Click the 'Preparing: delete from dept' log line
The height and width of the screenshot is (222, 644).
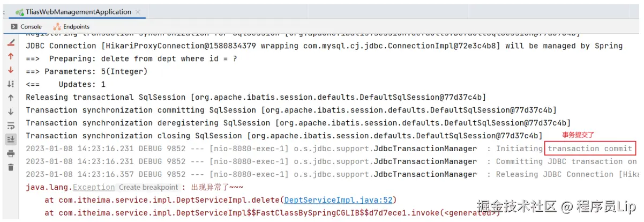point(131,58)
